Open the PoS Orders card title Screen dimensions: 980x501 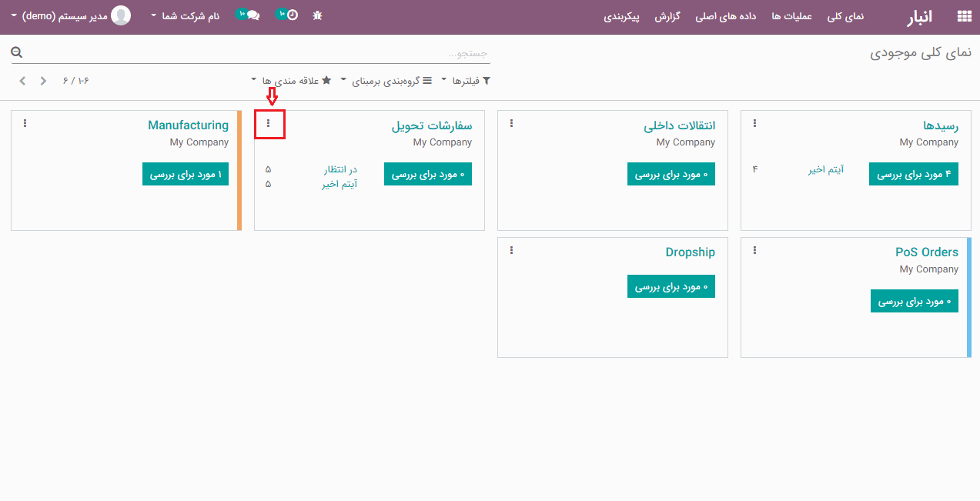point(927,252)
